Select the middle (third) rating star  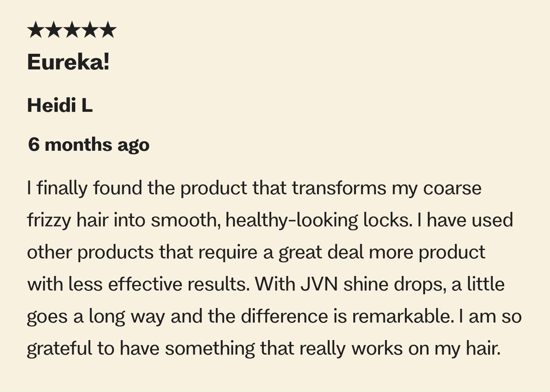click(72, 30)
